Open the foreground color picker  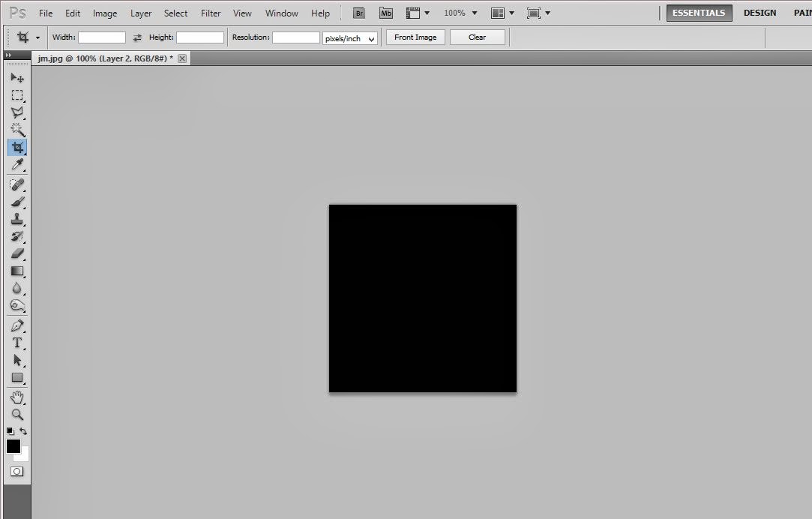(13, 446)
